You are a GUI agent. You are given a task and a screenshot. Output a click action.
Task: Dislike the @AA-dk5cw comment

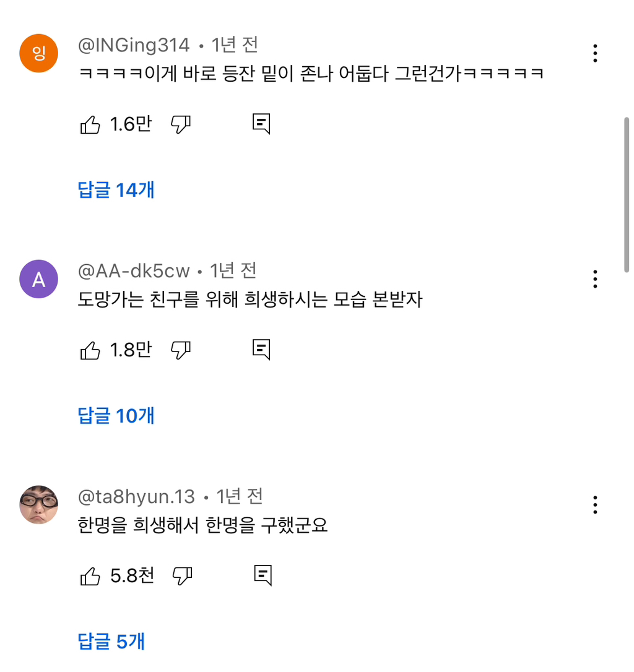[180, 350]
